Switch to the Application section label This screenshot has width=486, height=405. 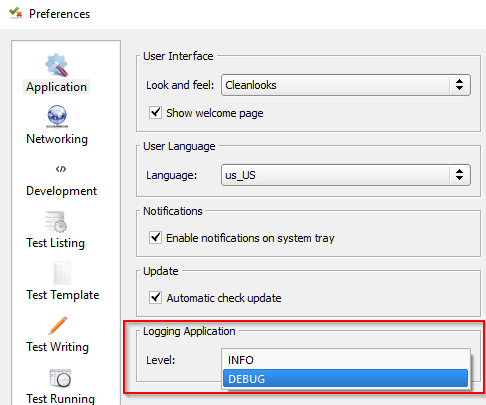tap(56, 87)
